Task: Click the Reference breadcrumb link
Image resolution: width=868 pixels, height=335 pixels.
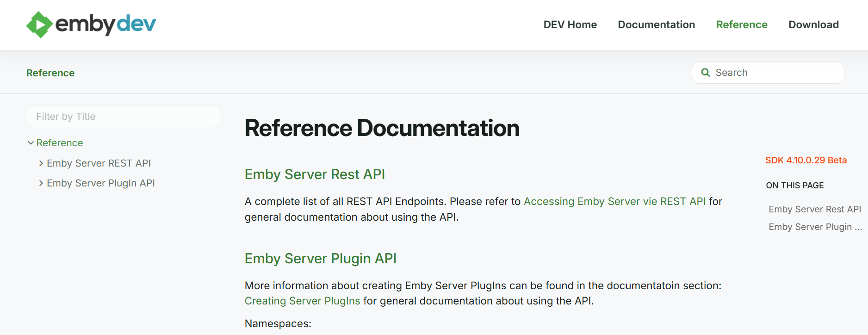Action: tap(50, 73)
